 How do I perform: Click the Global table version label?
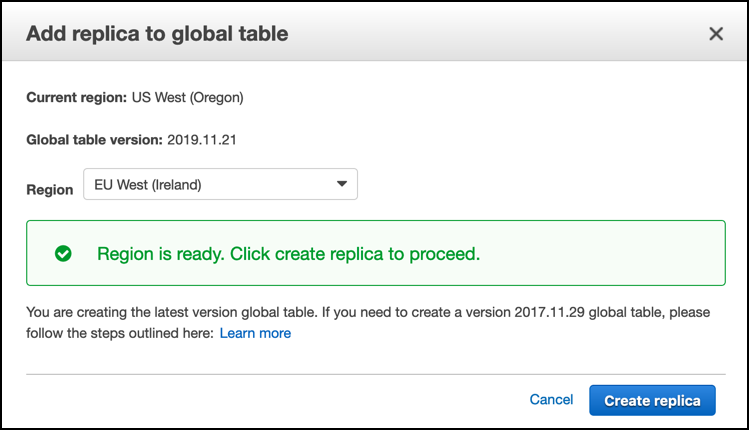pos(95,140)
